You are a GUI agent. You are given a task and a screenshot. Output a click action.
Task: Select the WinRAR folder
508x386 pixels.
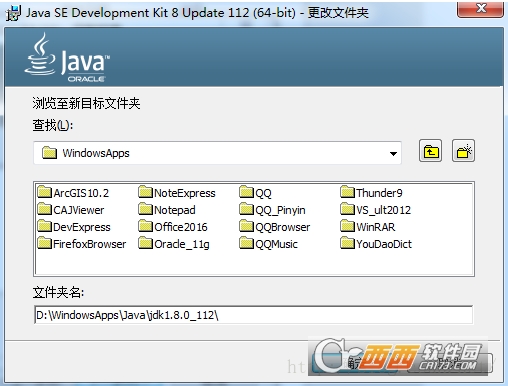click(x=368, y=227)
